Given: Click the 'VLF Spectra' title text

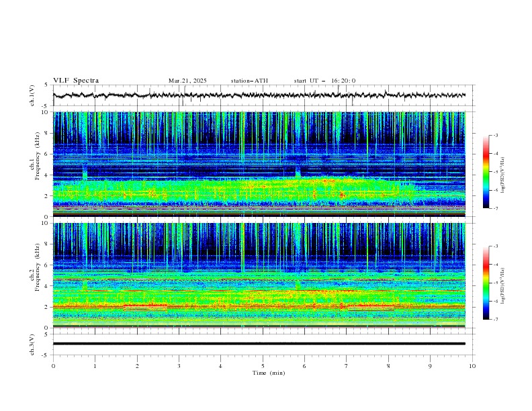Looking at the screenshot, I should (76, 81).
